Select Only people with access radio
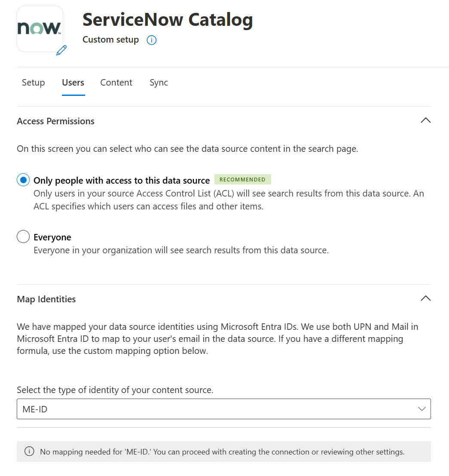Screen dimensions: 449x476 coord(23,180)
